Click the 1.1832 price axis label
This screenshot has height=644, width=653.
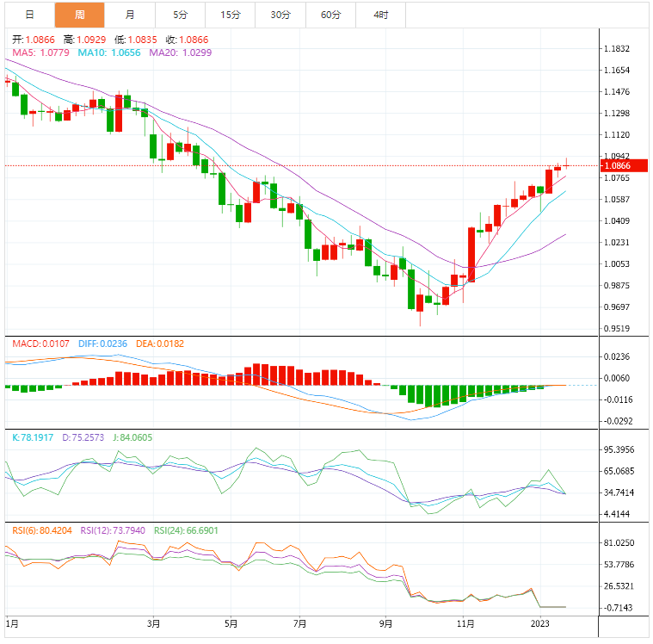click(617, 48)
